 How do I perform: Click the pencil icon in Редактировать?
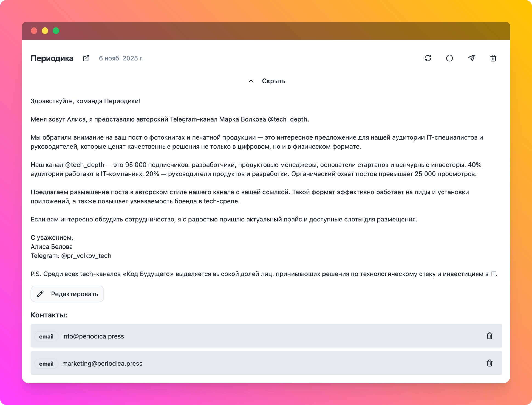pyautogui.click(x=40, y=294)
